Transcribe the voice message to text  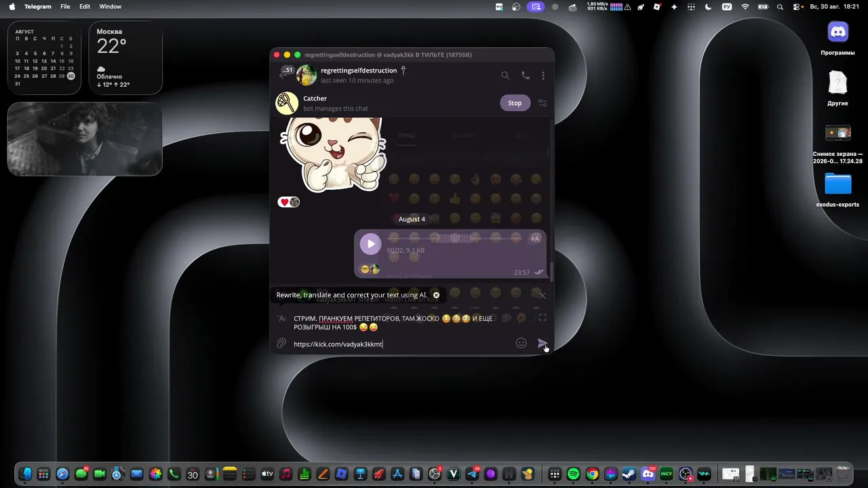pos(534,238)
